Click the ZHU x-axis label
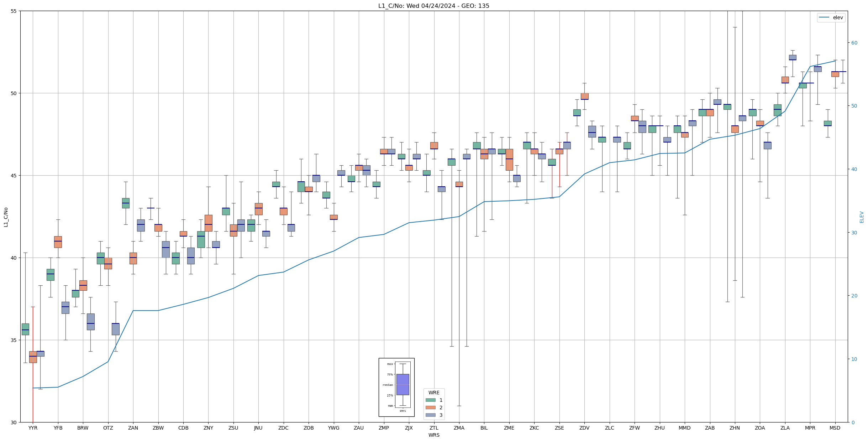The width and height of the screenshot is (868, 441). (660, 428)
